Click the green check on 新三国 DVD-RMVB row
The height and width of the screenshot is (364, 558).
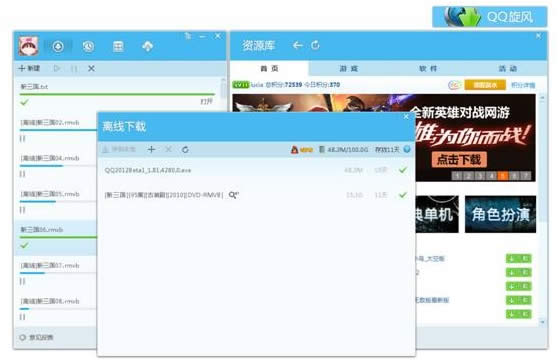403,195
